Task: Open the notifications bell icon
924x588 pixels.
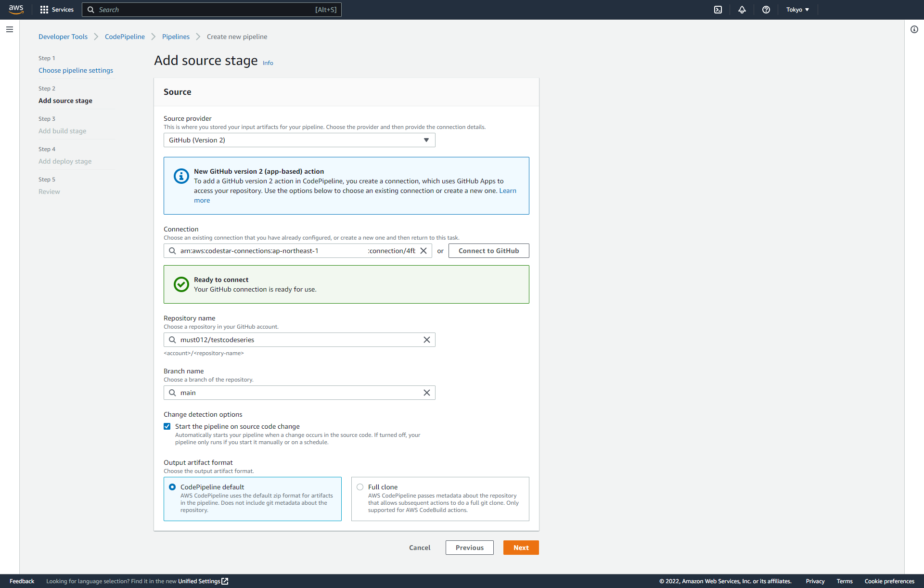Action: [x=742, y=10]
